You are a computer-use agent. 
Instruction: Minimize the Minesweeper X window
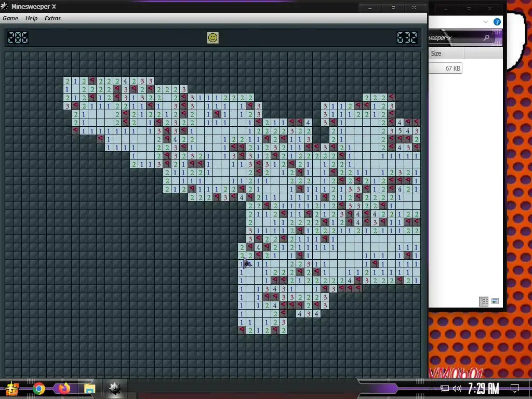pyautogui.click(x=370, y=7)
